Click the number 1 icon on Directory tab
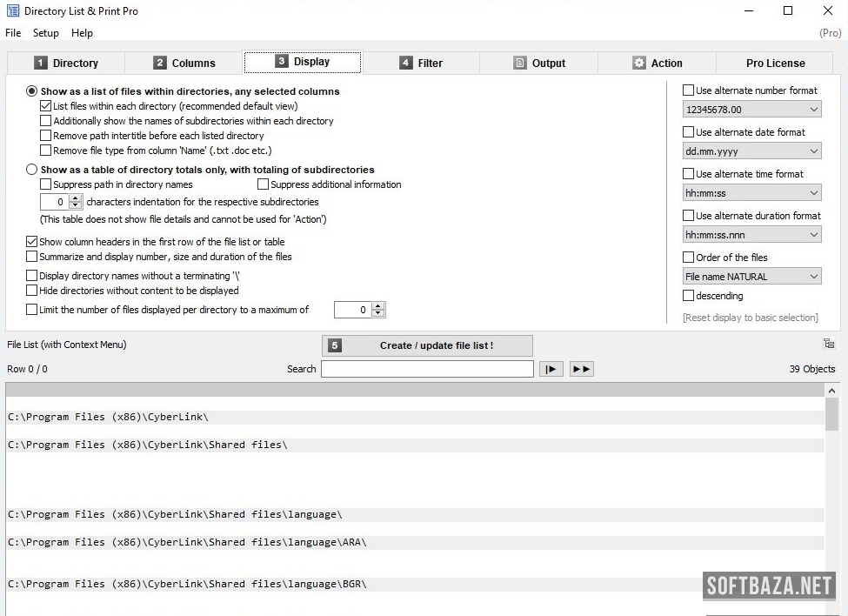The height and width of the screenshot is (616, 848). [40, 63]
